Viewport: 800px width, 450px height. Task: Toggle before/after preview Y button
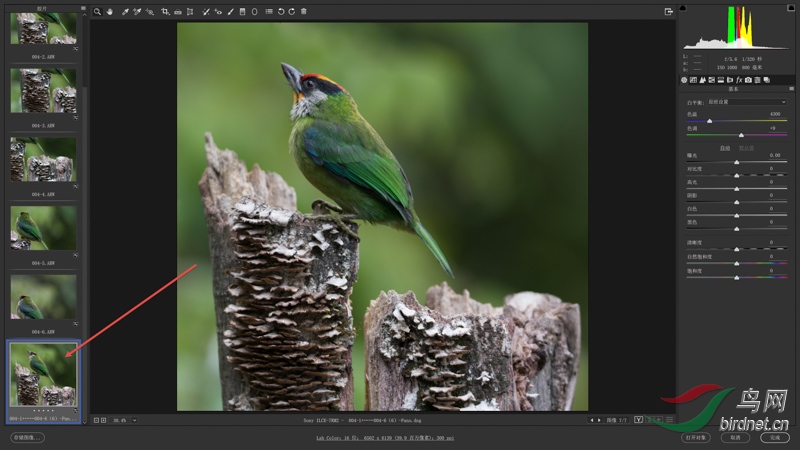pos(638,420)
